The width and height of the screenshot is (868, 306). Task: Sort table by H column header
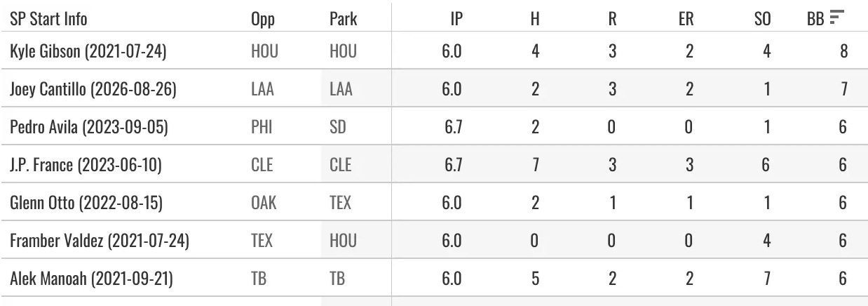click(534, 18)
